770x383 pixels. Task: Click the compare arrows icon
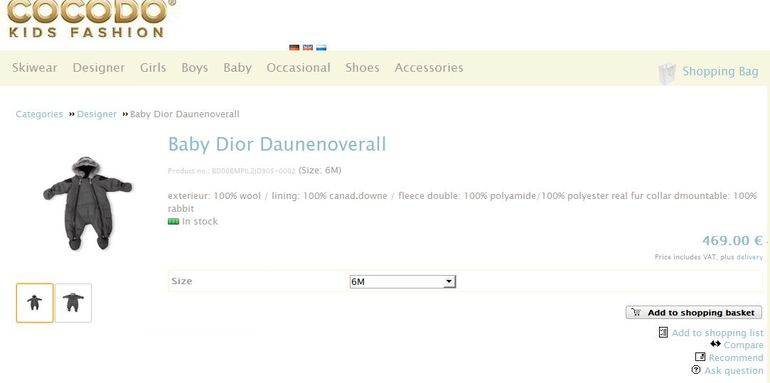click(x=715, y=344)
